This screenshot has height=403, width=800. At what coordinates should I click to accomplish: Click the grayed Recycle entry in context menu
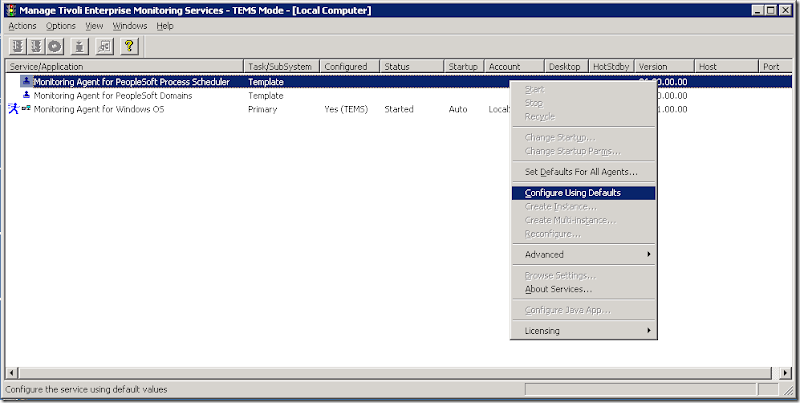(x=584, y=117)
